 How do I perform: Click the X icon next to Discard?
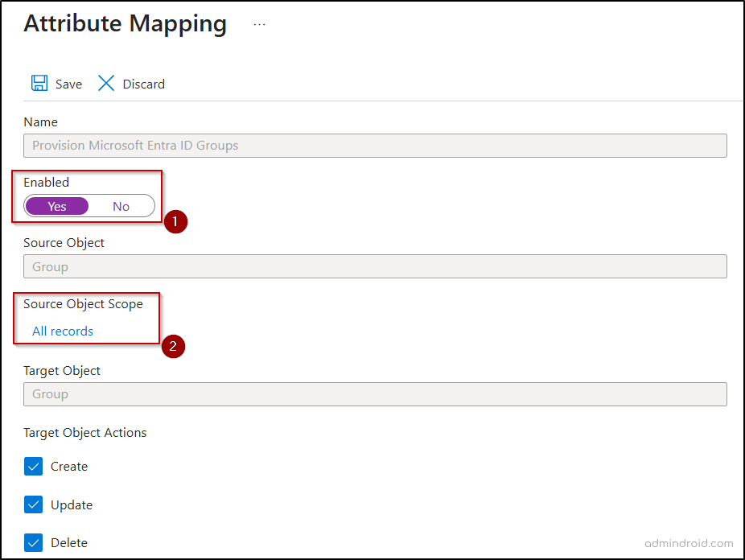(x=105, y=83)
